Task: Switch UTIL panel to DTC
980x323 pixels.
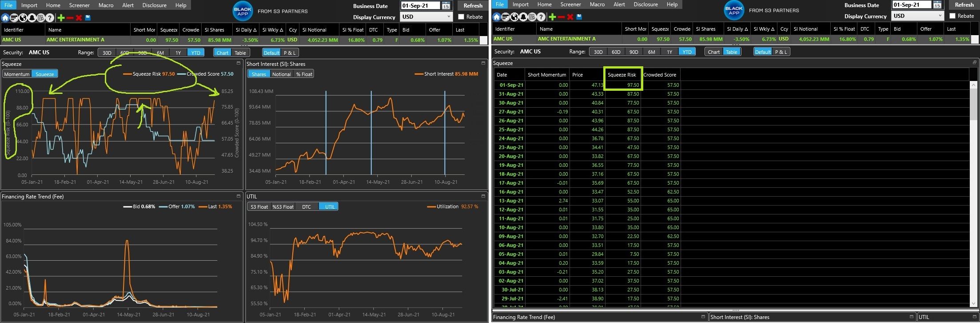Action: pos(307,207)
